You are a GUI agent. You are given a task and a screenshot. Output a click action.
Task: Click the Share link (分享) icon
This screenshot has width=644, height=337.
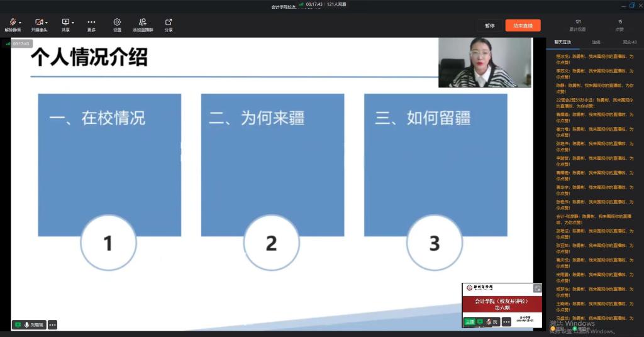click(x=169, y=23)
